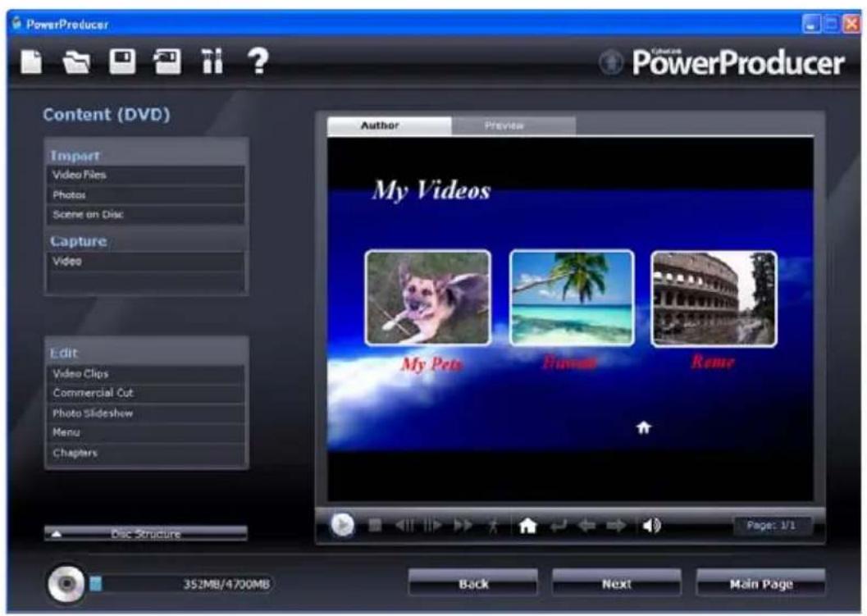867x616 pixels.
Task: Click the small home icon in the menu preview
Action: click(644, 427)
